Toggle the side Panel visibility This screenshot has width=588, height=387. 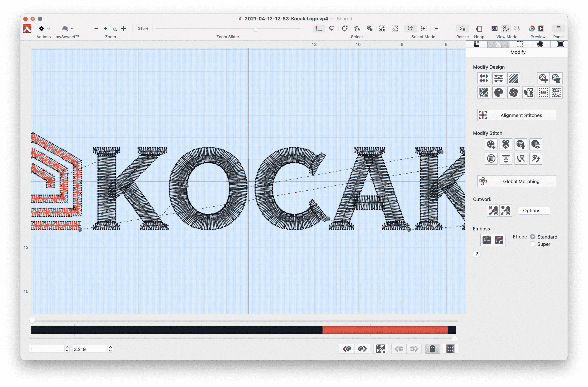click(558, 28)
